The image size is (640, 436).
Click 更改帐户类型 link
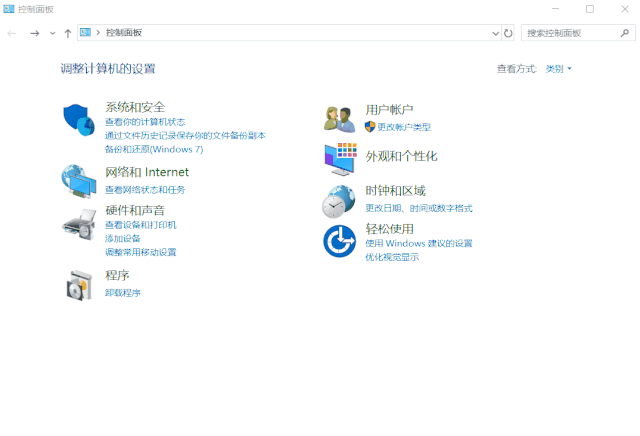pyautogui.click(x=404, y=127)
